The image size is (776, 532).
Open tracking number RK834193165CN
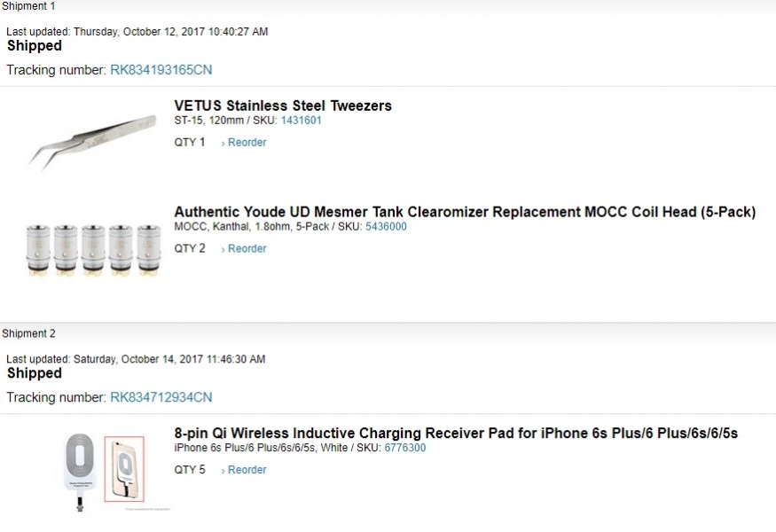pos(161,70)
